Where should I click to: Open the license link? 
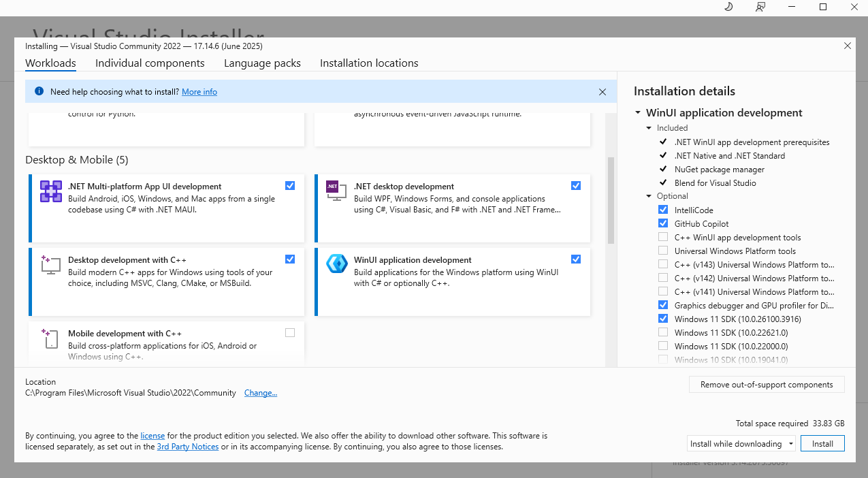click(x=152, y=435)
